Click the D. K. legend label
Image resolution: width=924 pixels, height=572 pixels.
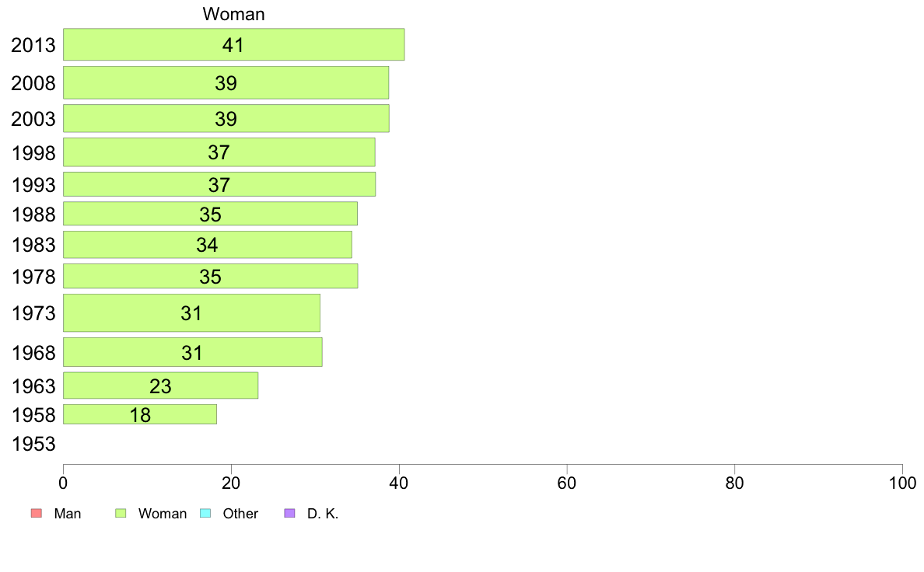[x=323, y=514]
